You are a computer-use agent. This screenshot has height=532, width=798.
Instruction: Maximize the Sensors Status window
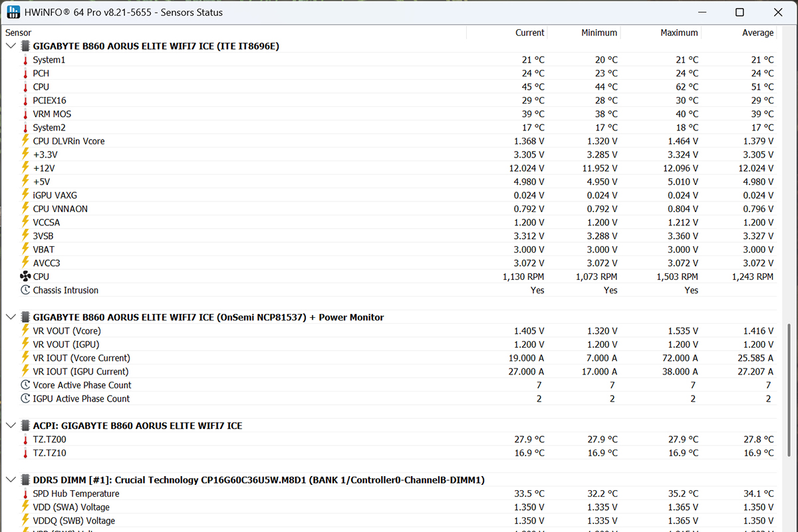coord(740,13)
